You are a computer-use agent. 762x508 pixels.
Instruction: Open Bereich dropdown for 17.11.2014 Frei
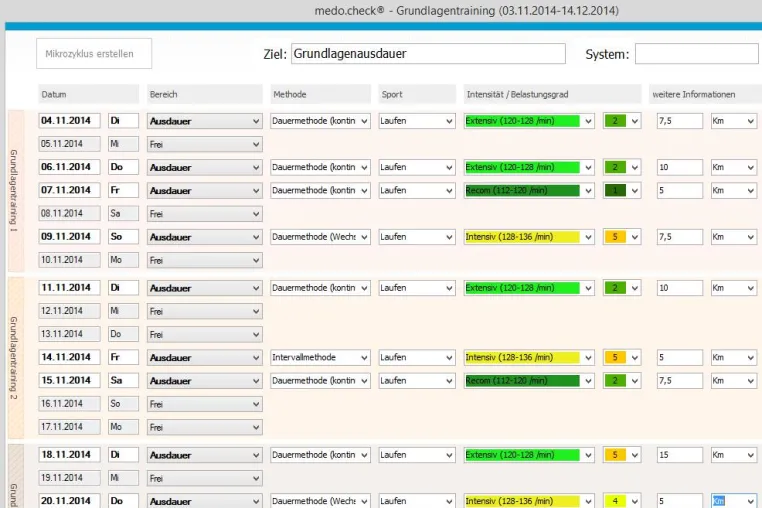point(205,427)
